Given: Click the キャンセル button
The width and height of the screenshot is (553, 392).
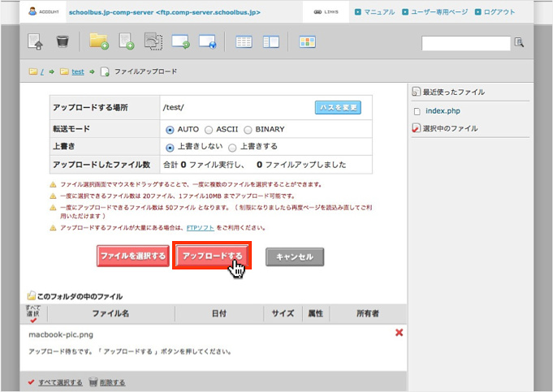Looking at the screenshot, I should click(x=295, y=256).
